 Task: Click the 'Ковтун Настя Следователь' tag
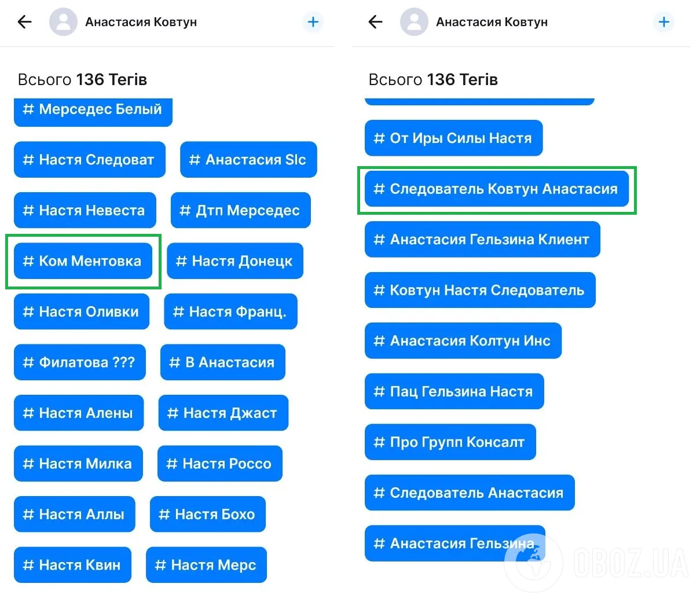(x=479, y=290)
